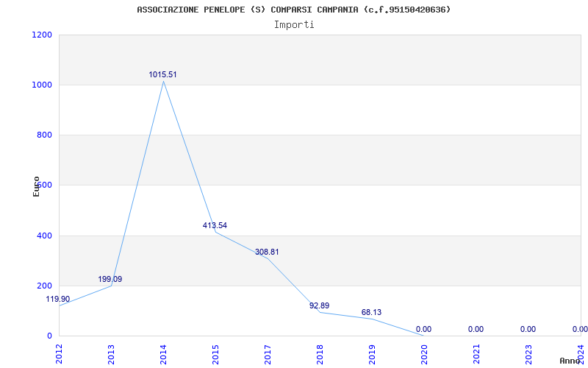Image resolution: width=588 pixels, height=368 pixels.
Task: Click the 'Euro' y-axis title
Action: pyautogui.click(x=36, y=187)
